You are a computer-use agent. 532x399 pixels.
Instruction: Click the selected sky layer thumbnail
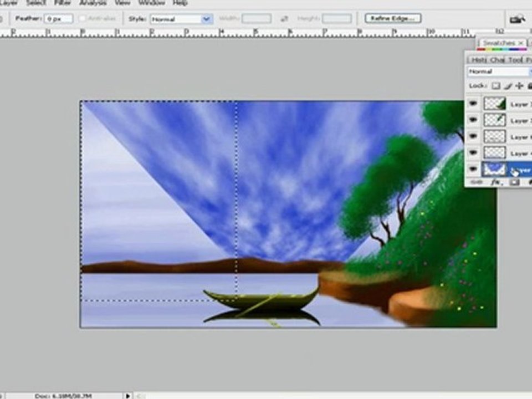click(494, 169)
